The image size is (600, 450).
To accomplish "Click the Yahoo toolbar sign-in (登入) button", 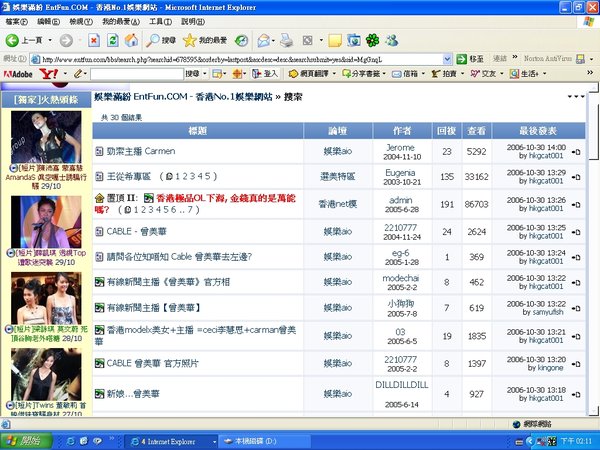I will pyautogui.click(x=265, y=73).
